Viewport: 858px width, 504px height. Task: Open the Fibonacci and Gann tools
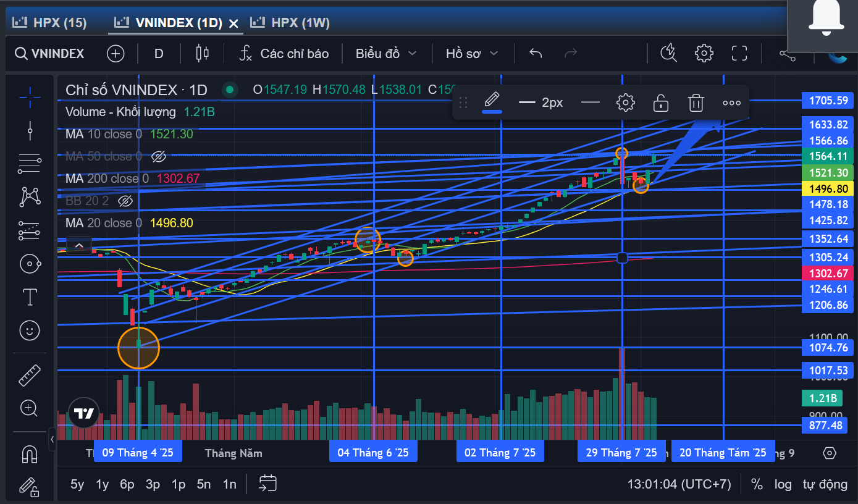coord(30,164)
